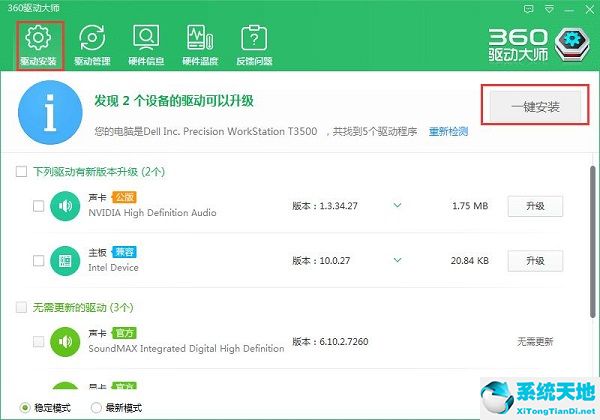The height and width of the screenshot is (420, 600).
Task: Click the 版本：6.10.2.7260 text
Action: click(330, 342)
